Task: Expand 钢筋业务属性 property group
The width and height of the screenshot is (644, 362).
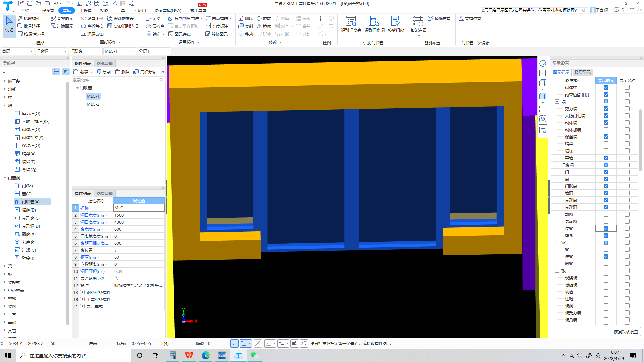Action: coord(82,292)
